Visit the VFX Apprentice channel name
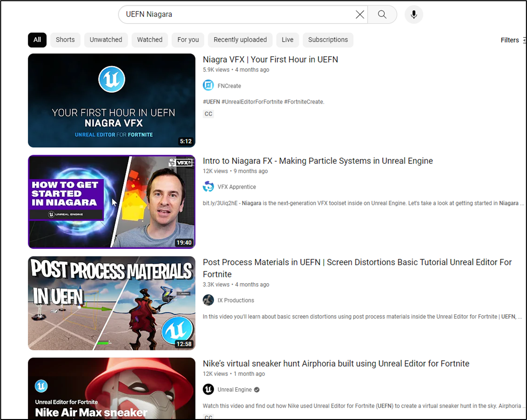This screenshot has width=527, height=420. click(236, 187)
